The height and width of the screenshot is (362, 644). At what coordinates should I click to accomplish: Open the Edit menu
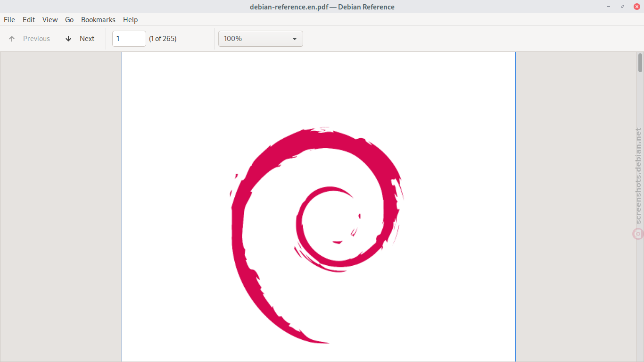pyautogui.click(x=29, y=20)
